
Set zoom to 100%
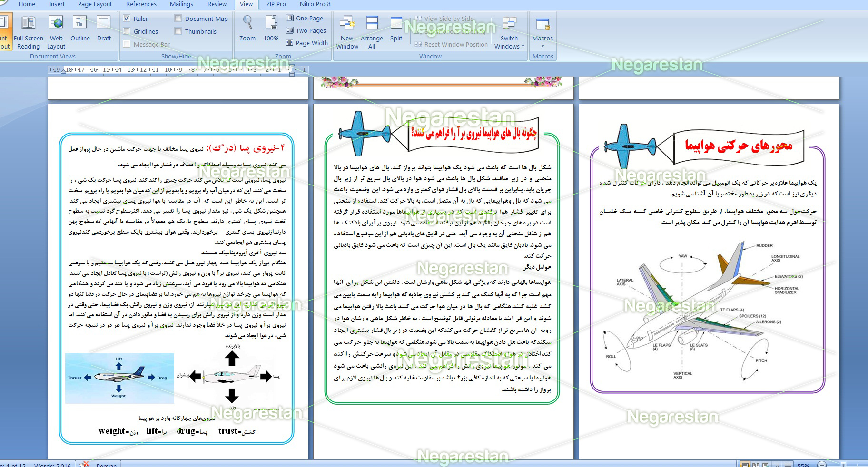pyautogui.click(x=271, y=29)
